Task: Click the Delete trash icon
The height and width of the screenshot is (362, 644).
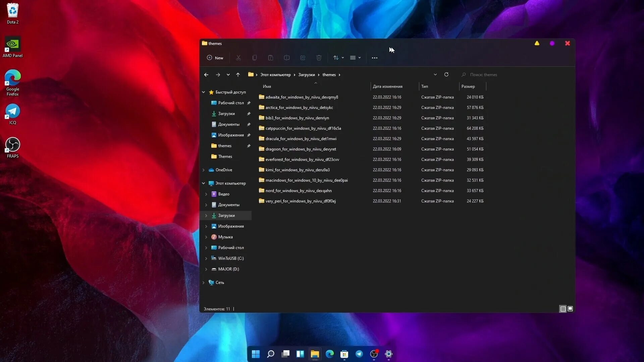Action: click(x=319, y=58)
